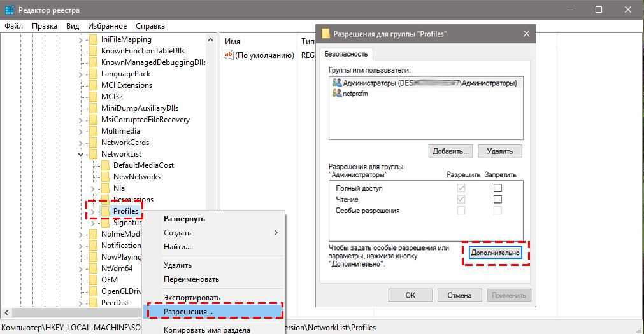This screenshot has height=334, width=644.
Task: Select the PeerDist folder icon
Action: click(x=94, y=303)
